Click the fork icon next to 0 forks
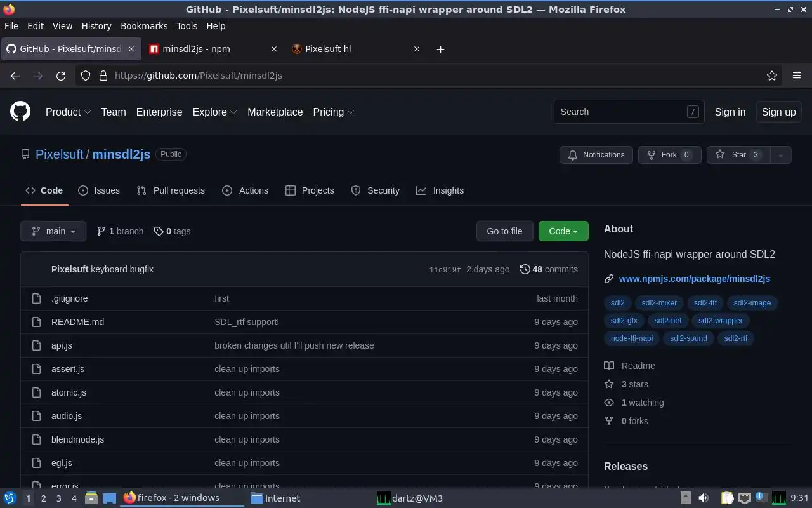 609,421
